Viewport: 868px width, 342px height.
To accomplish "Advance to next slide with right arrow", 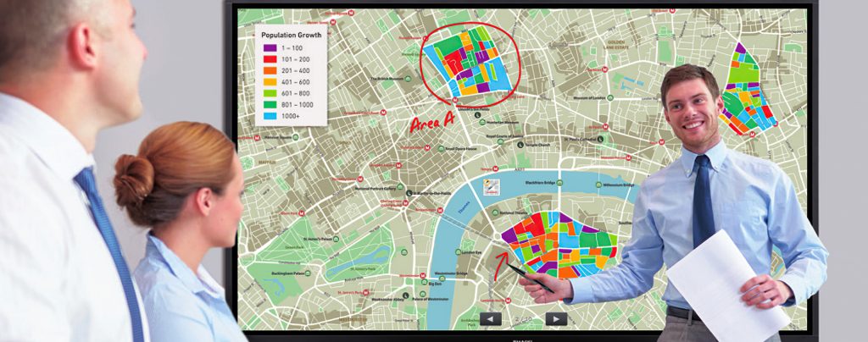I will [x=556, y=319].
